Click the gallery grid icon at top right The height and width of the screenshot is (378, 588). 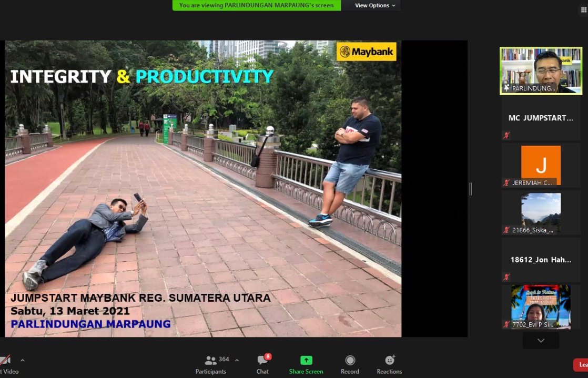(584, 10)
